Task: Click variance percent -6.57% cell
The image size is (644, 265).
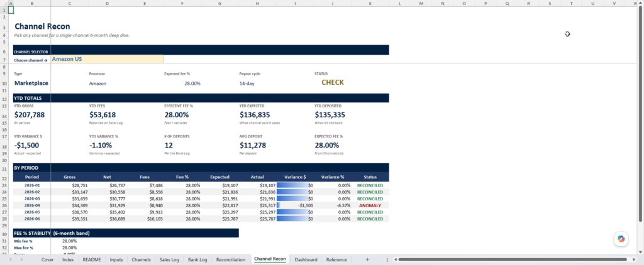Action: click(x=333, y=205)
